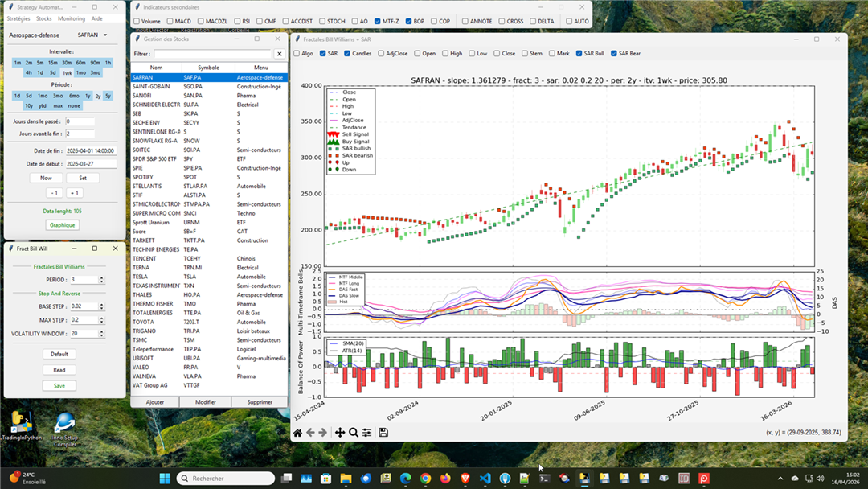Increase the PERIOD spinbox value
868x489 pixels.
pyautogui.click(x=101, y=277)
